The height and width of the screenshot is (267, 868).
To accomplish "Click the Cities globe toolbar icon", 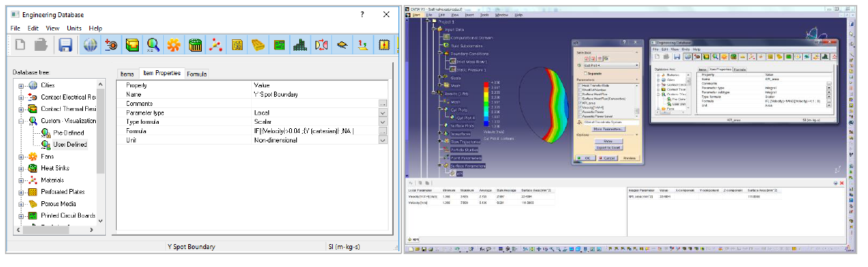I will [x=89, y=46].
